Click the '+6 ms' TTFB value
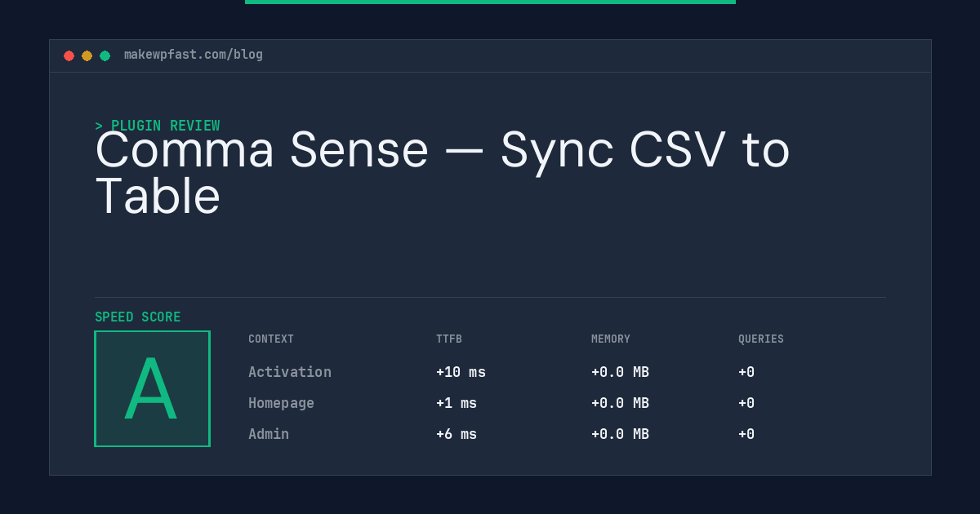This screenshot has width=980, height=514. [457, 434]
